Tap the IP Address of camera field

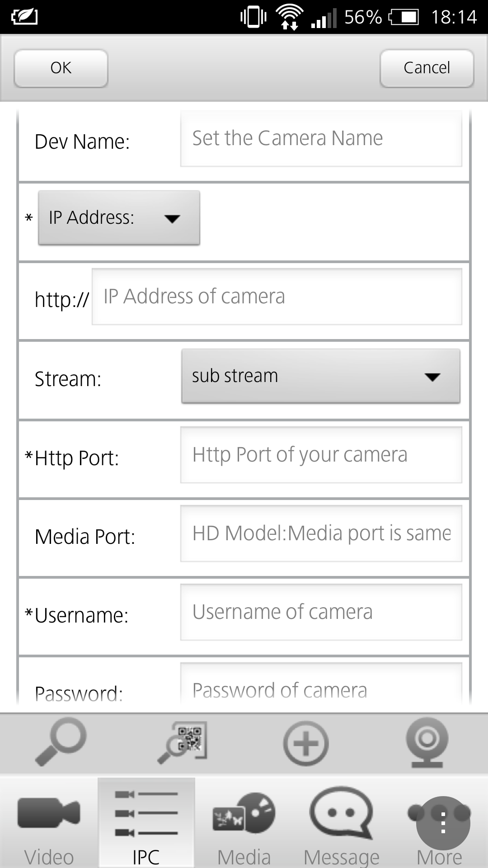coord(277,297)
